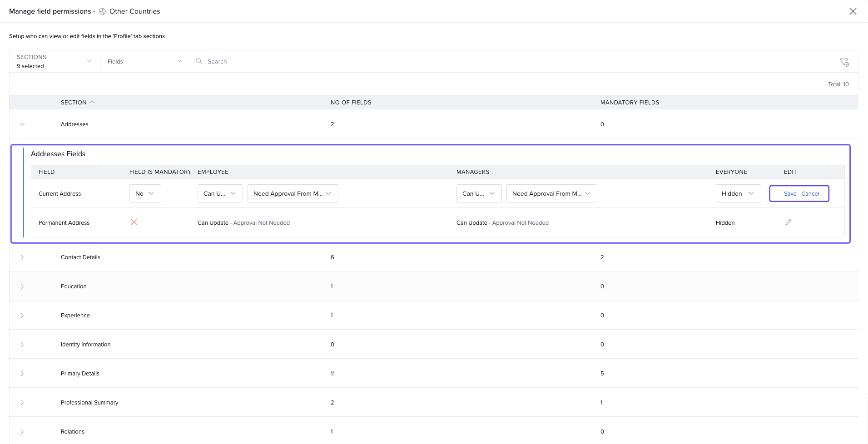
Task: Open Employee approval requirement dropdown
Action: (x=293, y=193)
